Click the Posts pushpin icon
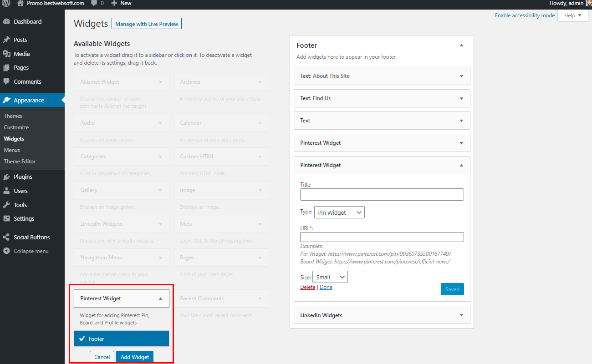Image resolution: width=592 pixels, height=364 pixels. (x=6, y=40)
